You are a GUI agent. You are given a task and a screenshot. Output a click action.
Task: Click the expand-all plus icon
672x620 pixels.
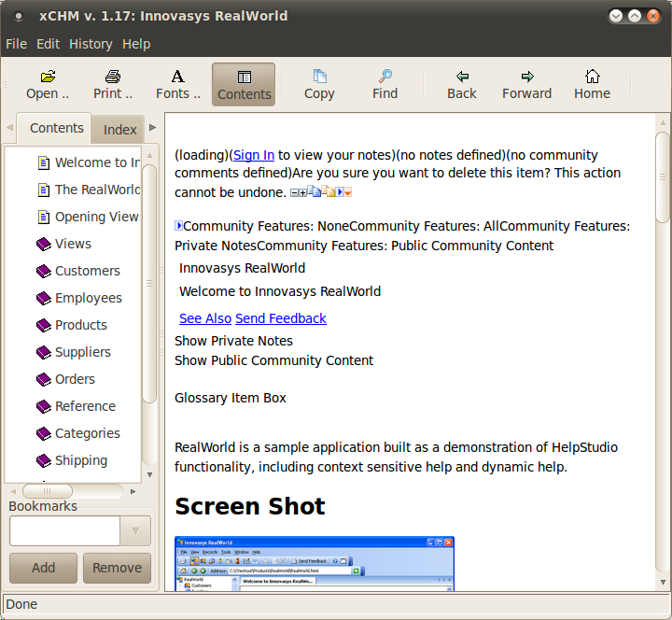(302, 193)
